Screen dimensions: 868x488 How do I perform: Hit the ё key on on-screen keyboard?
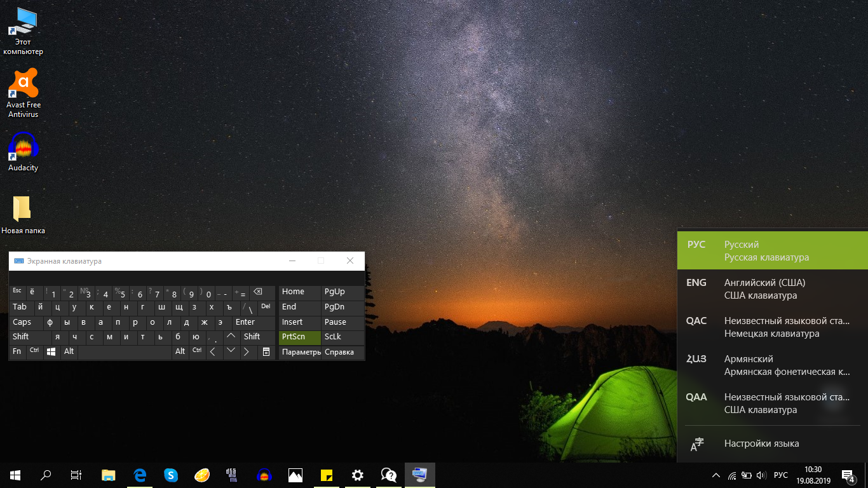click(34, 292)
